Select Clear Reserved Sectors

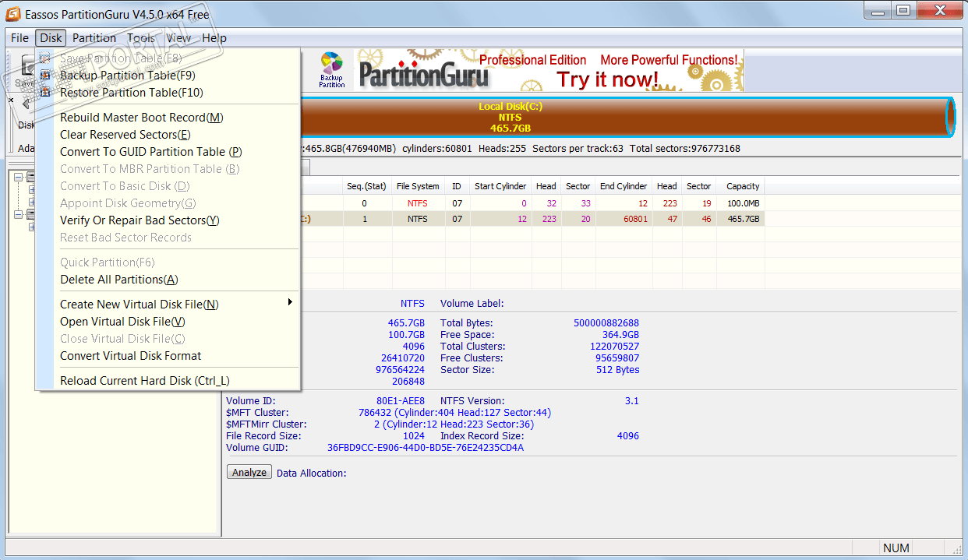(168, 135)
